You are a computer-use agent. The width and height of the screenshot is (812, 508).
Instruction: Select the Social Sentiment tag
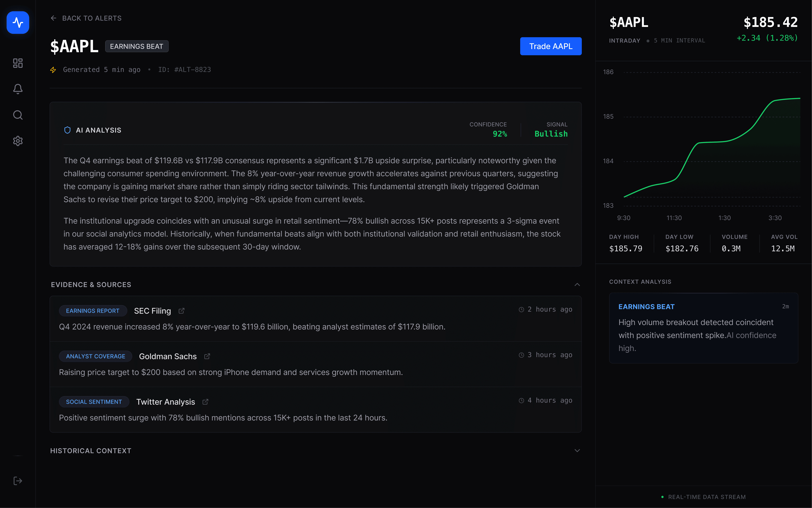94,402
